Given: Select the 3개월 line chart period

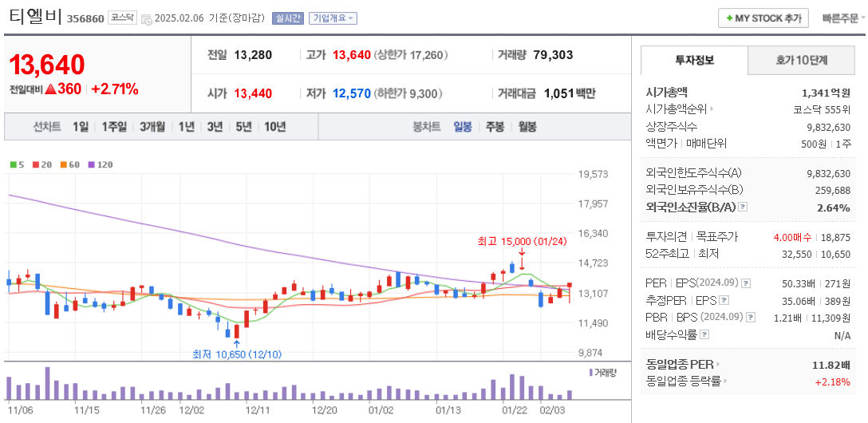Looking at the screenshot, I should tap(152, 127).
